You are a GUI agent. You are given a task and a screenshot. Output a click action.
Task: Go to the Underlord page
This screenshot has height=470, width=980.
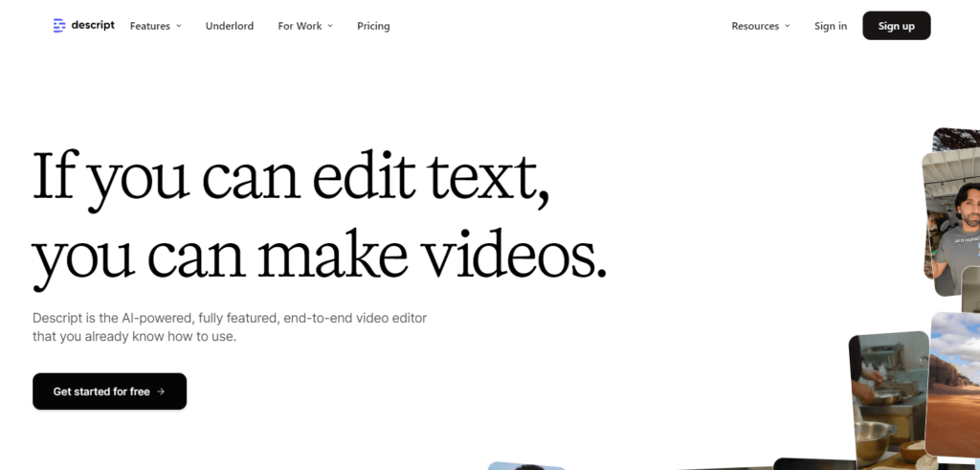pyautogui.click(x=230, y=26)
